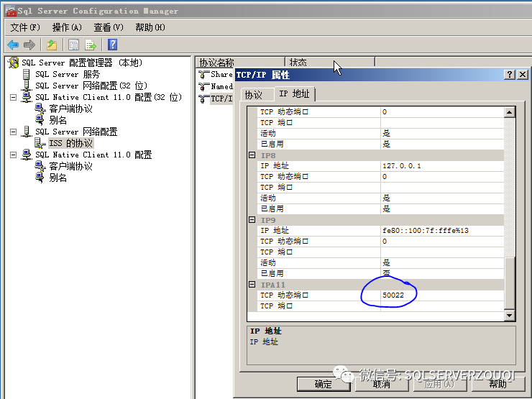Select SQL Server 服务 tree node
This screenshot has width=532, height=399.
(68, 74)
